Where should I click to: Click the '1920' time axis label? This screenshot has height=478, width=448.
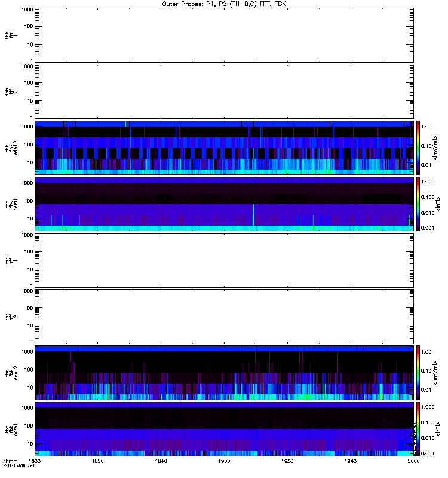287,461
